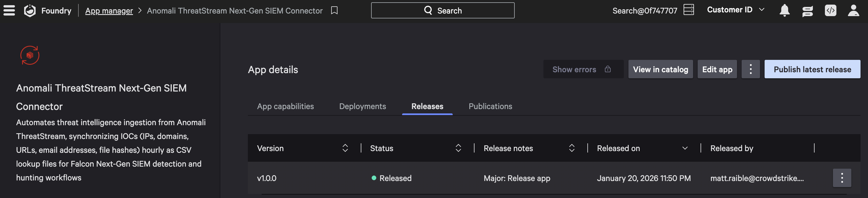Click Edit app button

(717, 69)
